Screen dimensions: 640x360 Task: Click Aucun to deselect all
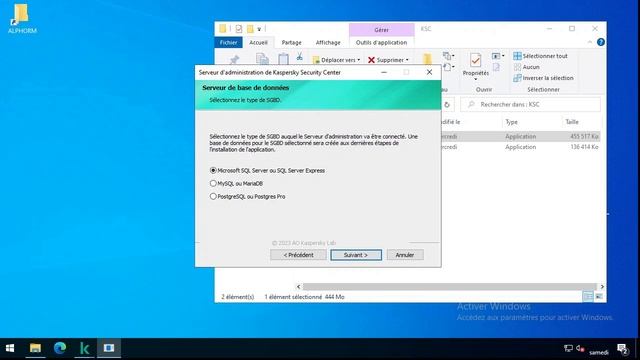[x=527, y=67]
